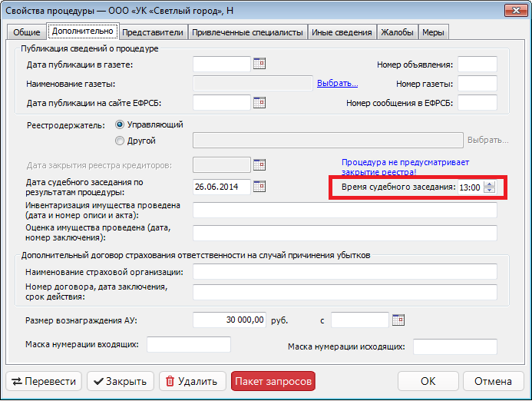Click the Перевести button
The width and height of the screenshot is (532, 401).
click(x=44, y=381)
